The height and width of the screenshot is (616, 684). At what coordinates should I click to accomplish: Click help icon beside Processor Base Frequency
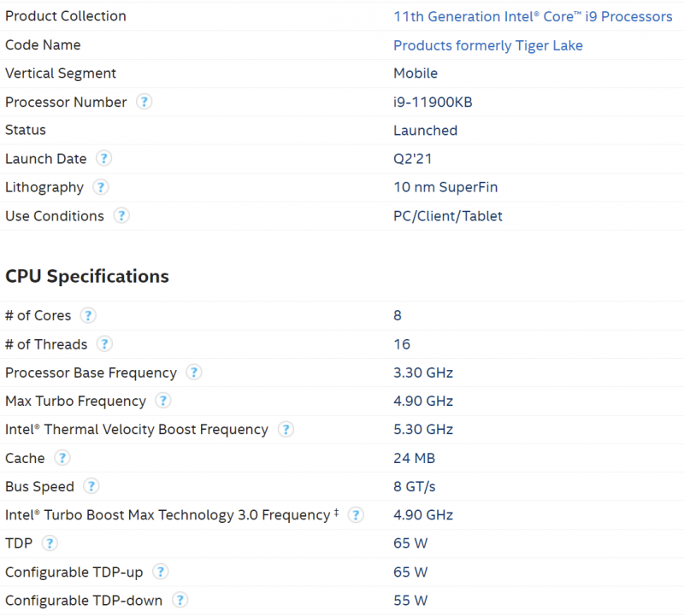(194, 373)
